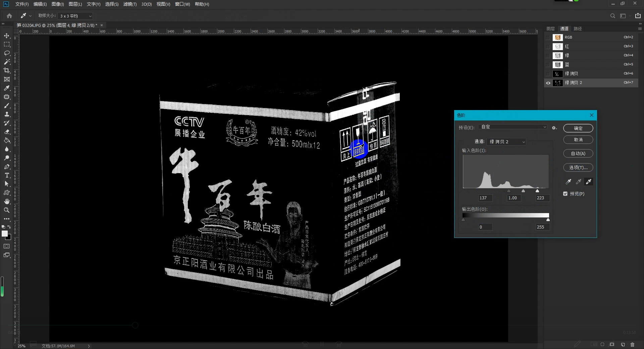Toggle visibility of RGB channel
The image size is (644, 349).
[548, 37]
